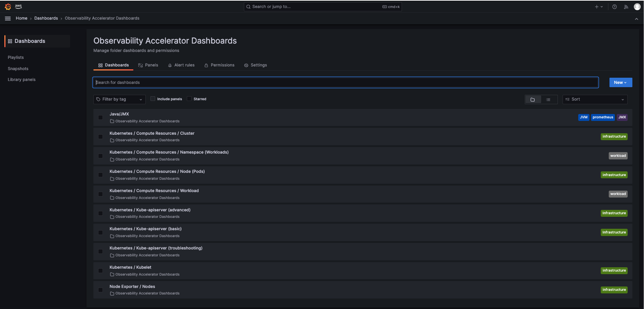This screenshot has width=644, height=309.
Task: Switch to folder view layout
Action: click(x=533, y=99)
